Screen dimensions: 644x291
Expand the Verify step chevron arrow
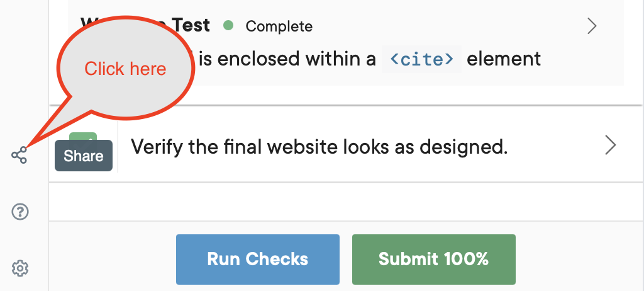click(x=609, y=145)
